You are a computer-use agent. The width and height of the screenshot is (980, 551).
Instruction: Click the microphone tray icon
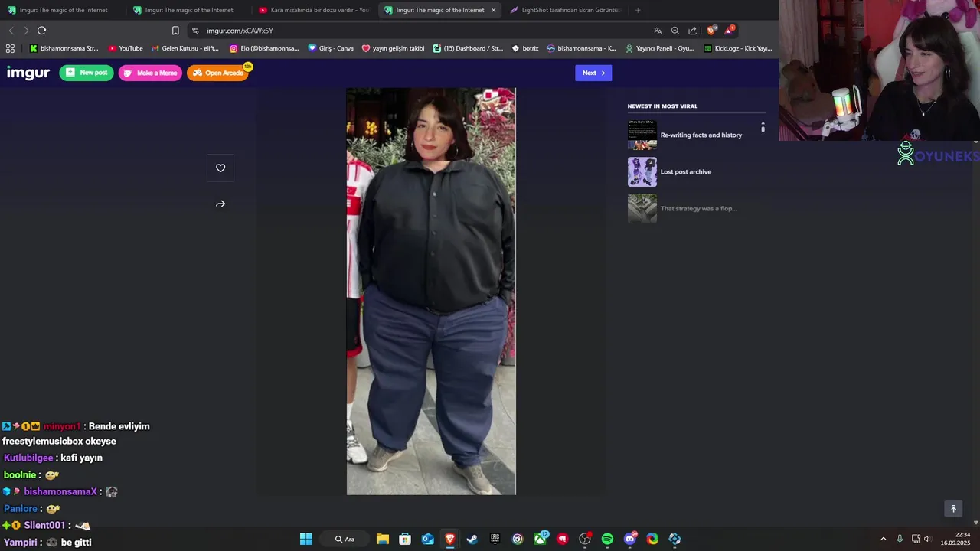pyautogui.click(x=900, y=539)
